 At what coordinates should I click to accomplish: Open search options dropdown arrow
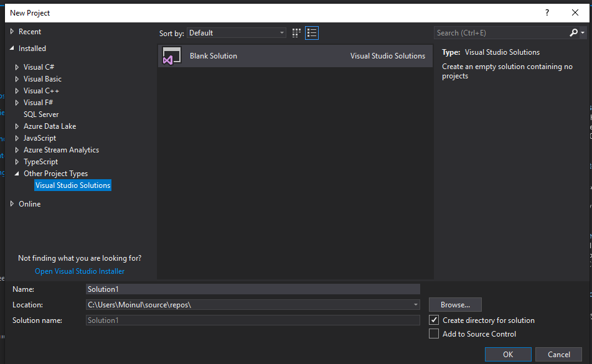(583, 33)
